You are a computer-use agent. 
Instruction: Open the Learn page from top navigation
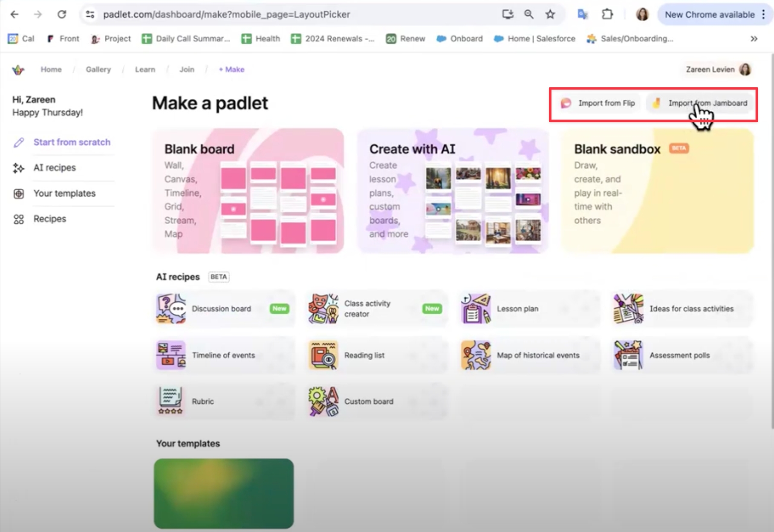point(145,69)
